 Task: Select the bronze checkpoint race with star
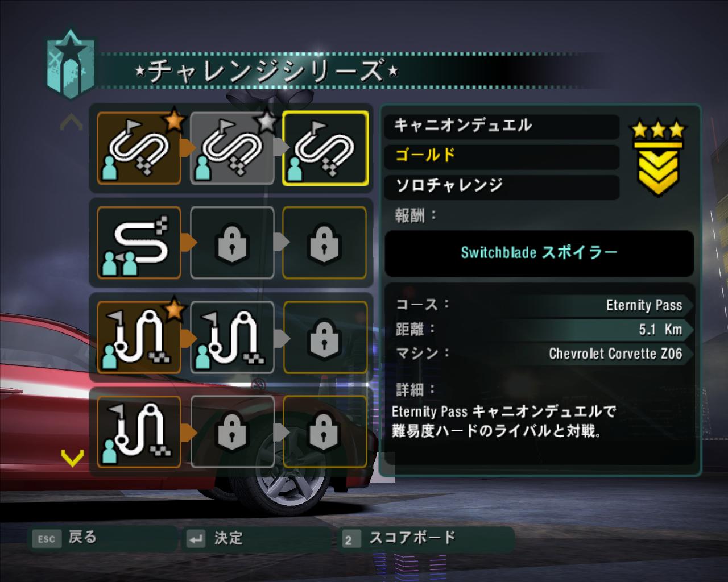139,338
